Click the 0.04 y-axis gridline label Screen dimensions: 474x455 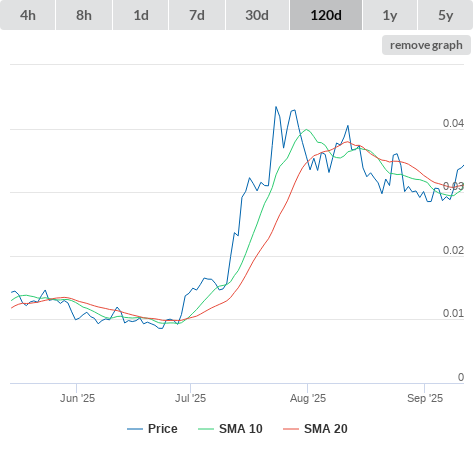pos(453,123)
